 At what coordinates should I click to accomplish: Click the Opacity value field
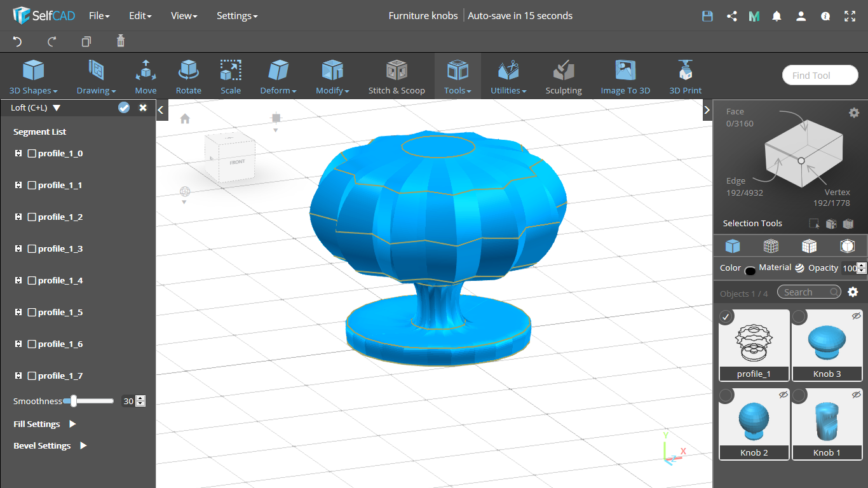[x=849, y=268]
